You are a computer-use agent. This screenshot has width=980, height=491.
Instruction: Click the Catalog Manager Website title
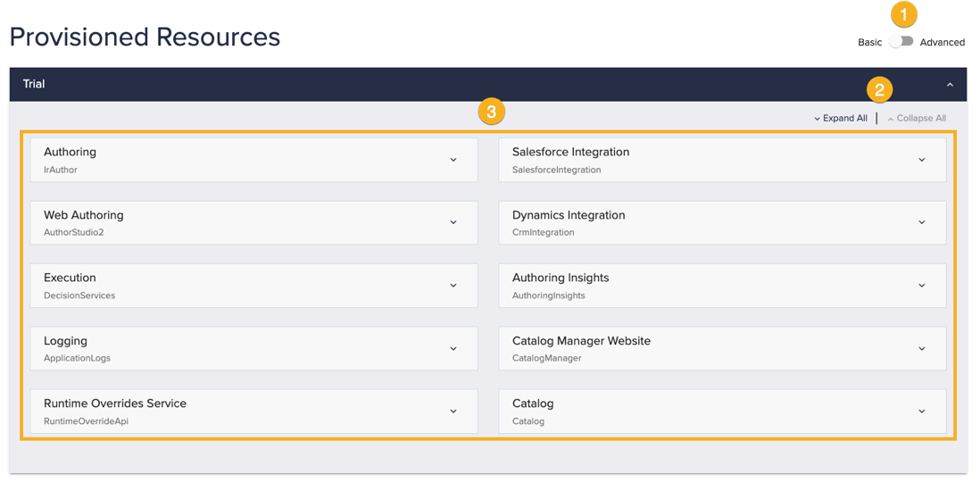pos(581,341)
